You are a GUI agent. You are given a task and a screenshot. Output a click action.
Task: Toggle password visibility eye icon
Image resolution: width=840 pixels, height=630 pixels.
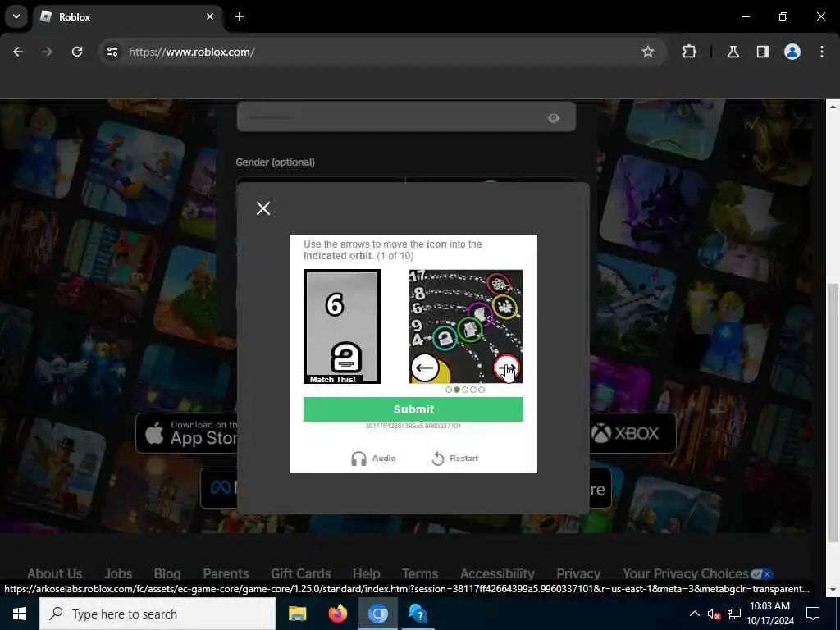click(554, 118)
